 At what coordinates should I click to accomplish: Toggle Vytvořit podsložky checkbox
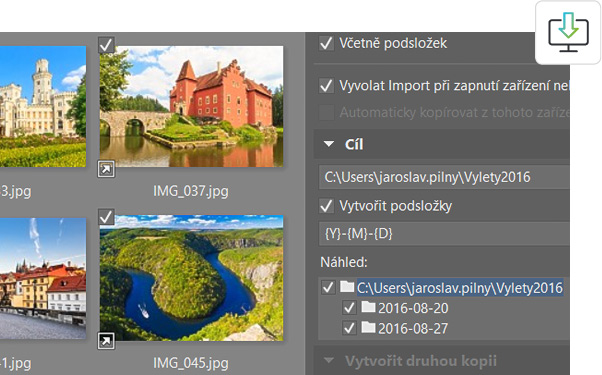click(x=326, y=206)
